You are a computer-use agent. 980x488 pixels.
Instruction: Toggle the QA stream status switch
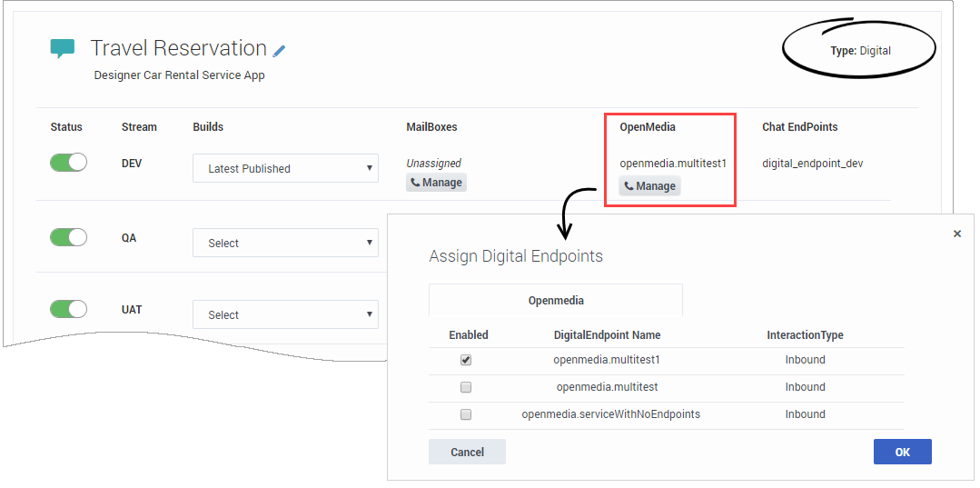pos(68,237)
